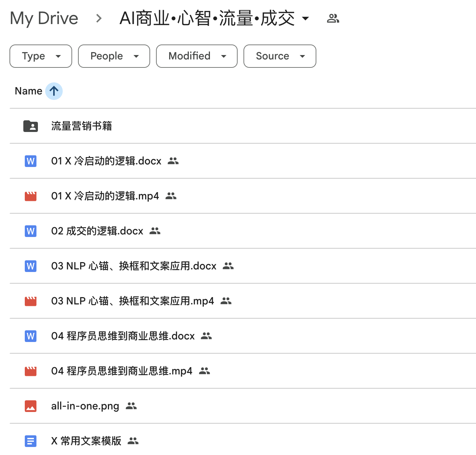
Task: Open the People filter dropdown
Action: point(114,56)
